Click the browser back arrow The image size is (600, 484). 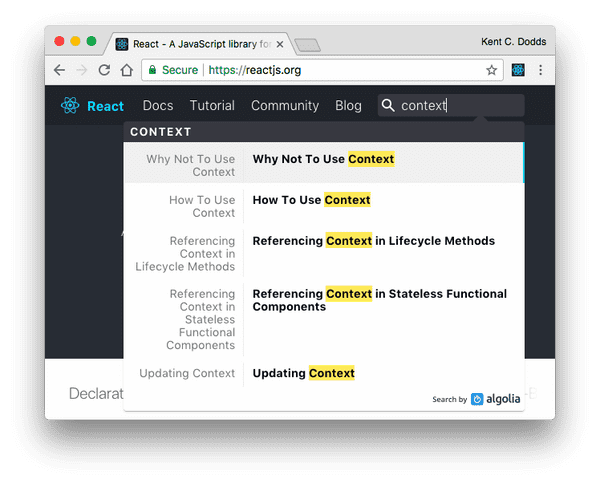pyautogui.click(x=60, y=70)
